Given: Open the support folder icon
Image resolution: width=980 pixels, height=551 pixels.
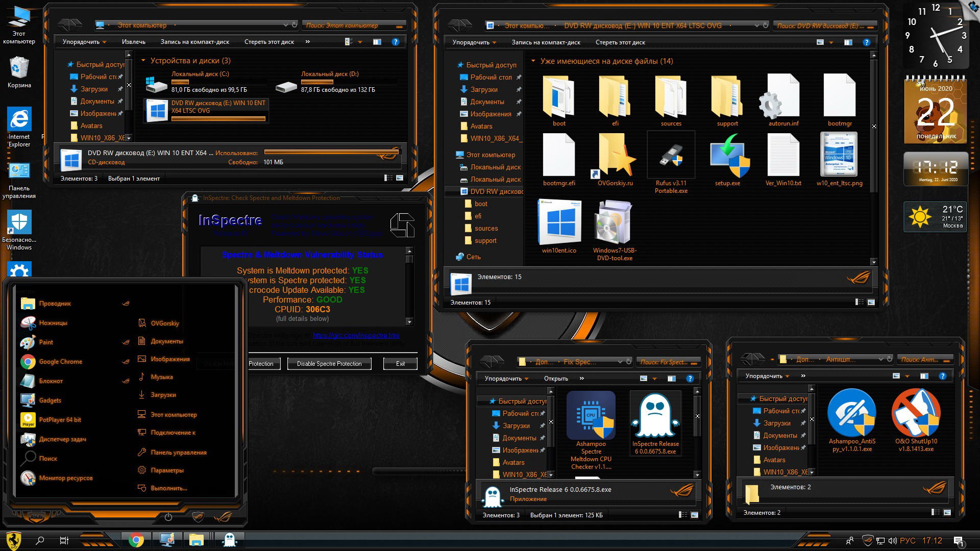Looking at the screenshot, I should click(727, 101).
